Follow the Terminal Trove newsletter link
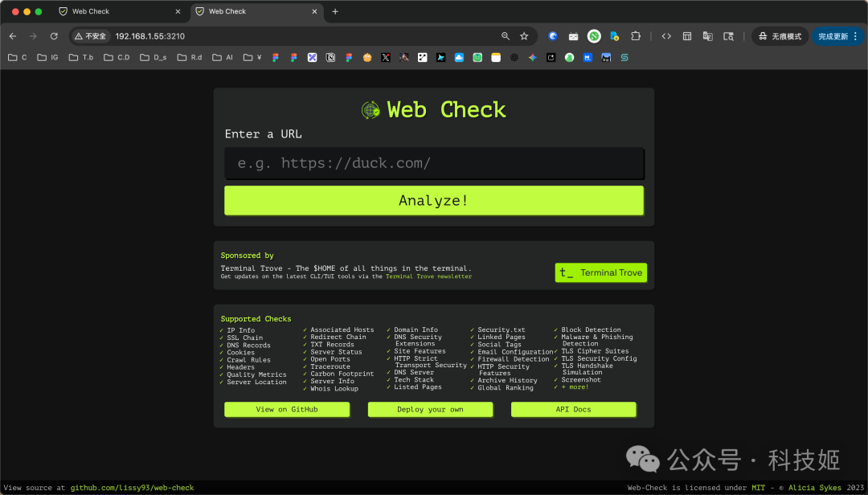Viewport: 868px width, 495px height. coord(428,276)
